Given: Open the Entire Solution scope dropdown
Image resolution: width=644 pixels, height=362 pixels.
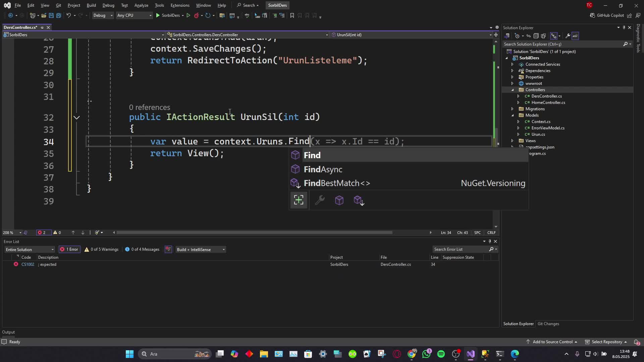Looking at the screenshot, I should coord(30,249).
